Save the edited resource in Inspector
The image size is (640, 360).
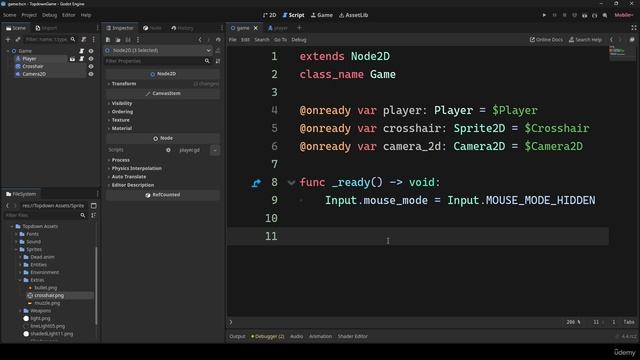pyautogui.click(x=128, y=40)
